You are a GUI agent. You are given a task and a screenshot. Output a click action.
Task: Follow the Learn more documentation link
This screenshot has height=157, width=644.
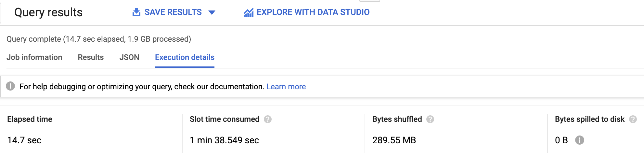coord(286,87)
